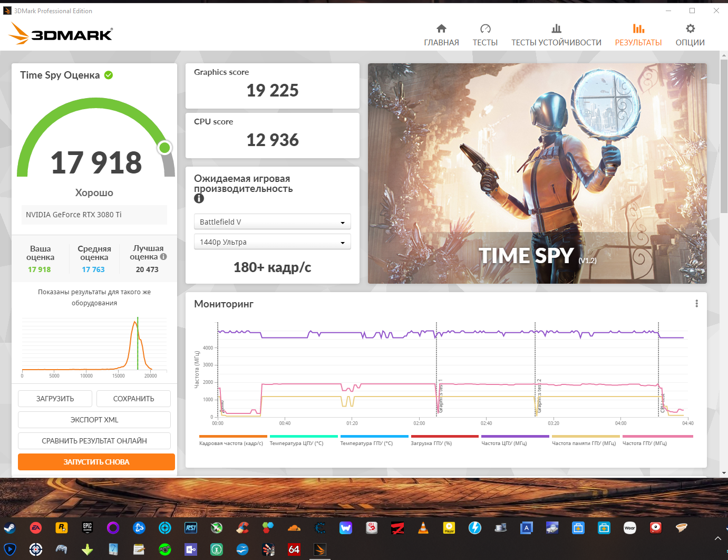Open ТЕСТЫ УСТОЙЧИВОСТИ stress tests tab
The width and height of the screenshot is (728, 560).
[556, 35]
